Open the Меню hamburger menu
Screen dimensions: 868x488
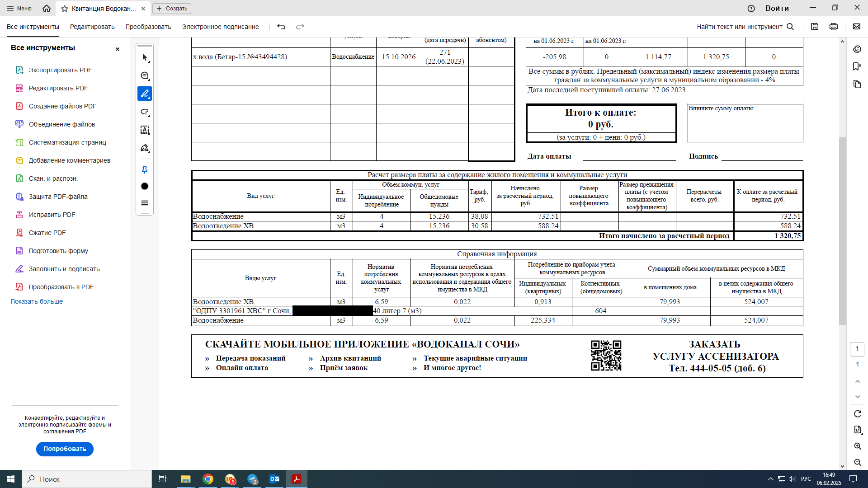(x=19, y=8)
